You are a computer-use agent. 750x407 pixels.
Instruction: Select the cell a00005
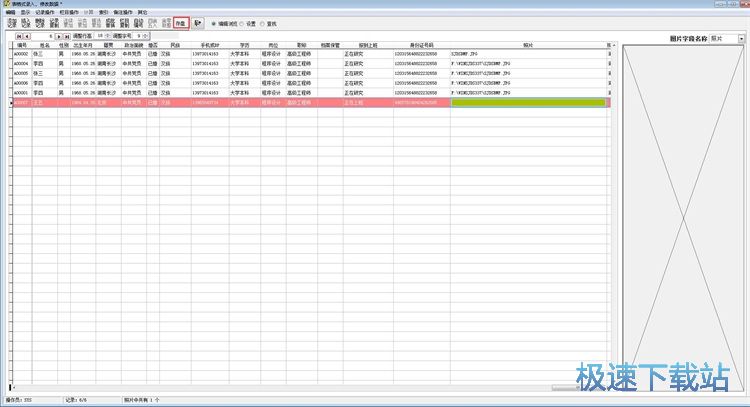(22, 73)
